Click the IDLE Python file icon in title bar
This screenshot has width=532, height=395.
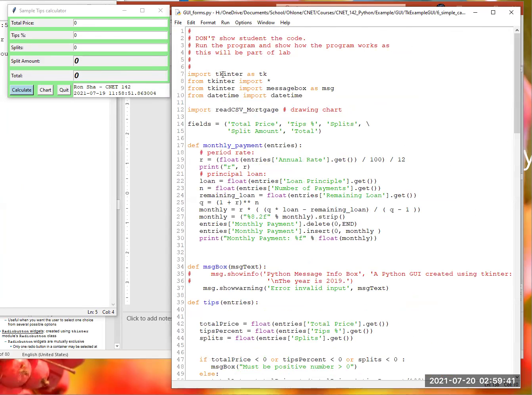click(x=178, y=13)
